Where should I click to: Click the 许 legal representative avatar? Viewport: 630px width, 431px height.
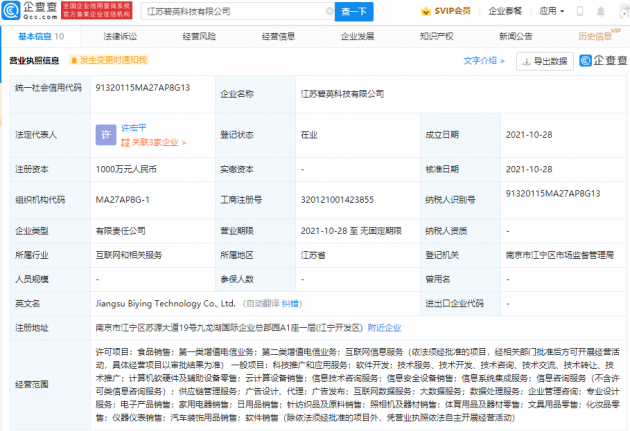(x=105, y=134)
